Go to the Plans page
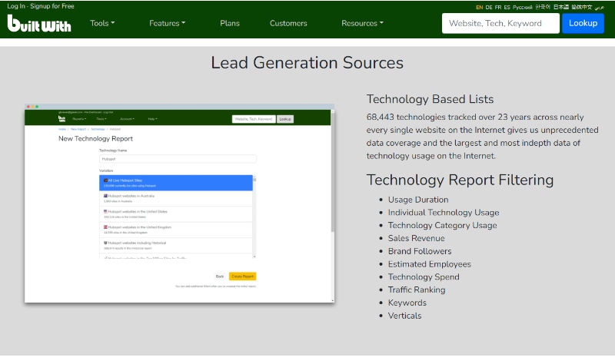This screenshot has height=364, width=615. pyautogui.click(x=229, y=23)
